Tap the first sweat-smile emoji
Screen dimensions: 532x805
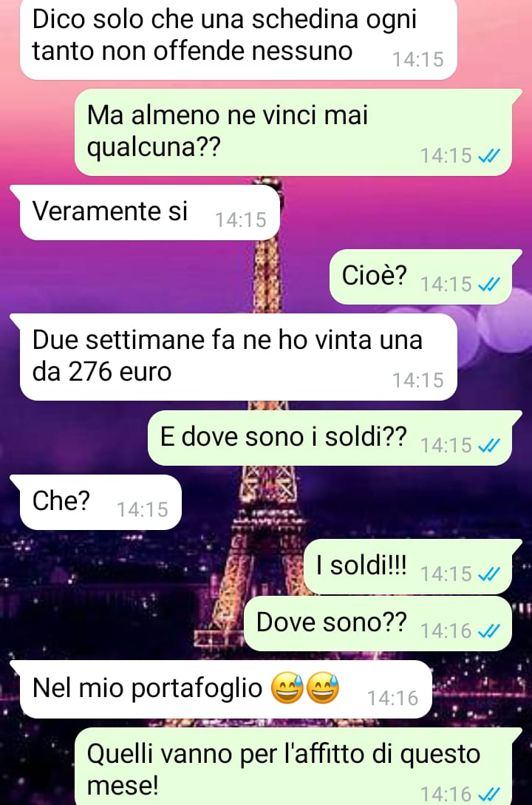tap(287, 688)
